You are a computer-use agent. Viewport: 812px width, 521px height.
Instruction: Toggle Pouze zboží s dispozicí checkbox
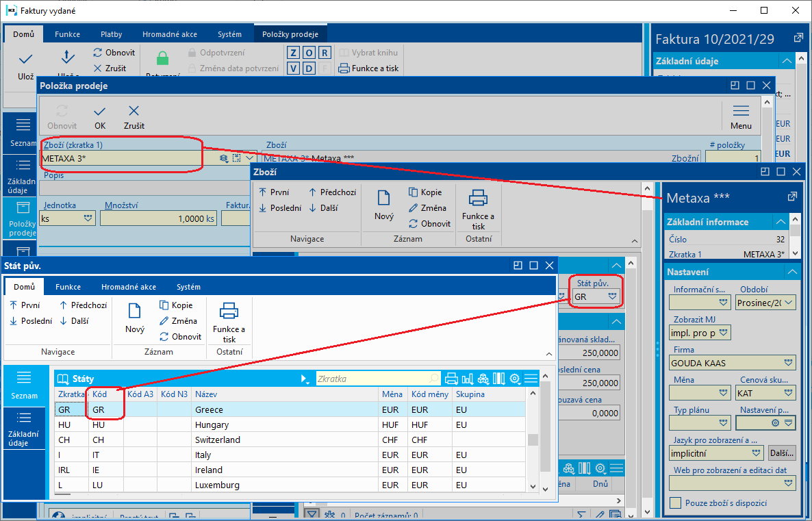click(675, 503)
